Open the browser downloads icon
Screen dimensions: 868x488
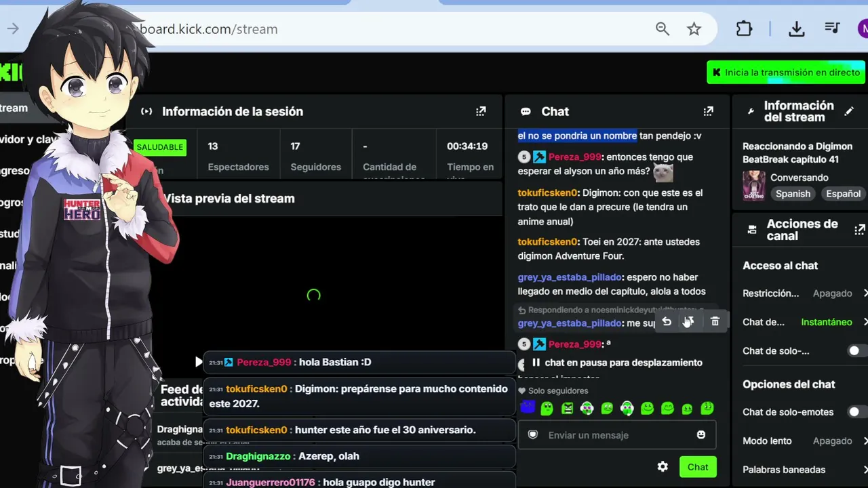(x=797, y=29)
